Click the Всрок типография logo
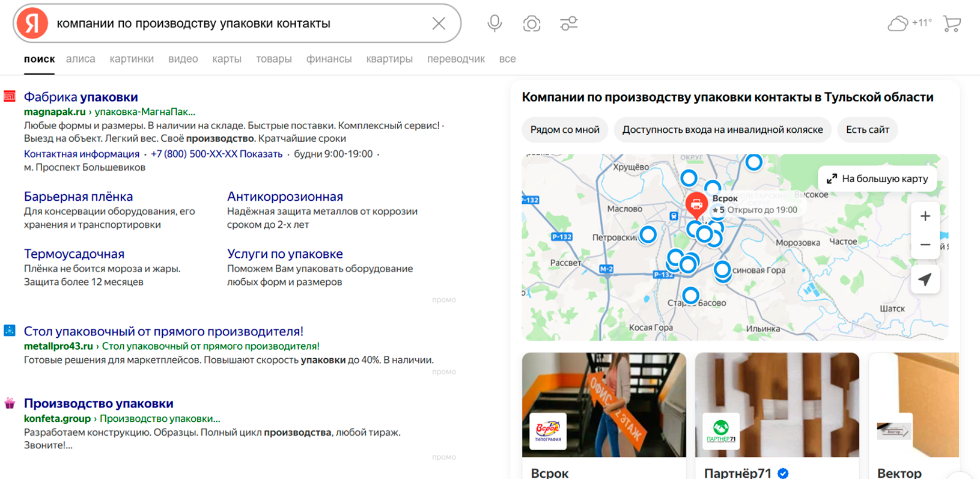The width and height of the screenshot is (980, 479). [x=547, y=430]
